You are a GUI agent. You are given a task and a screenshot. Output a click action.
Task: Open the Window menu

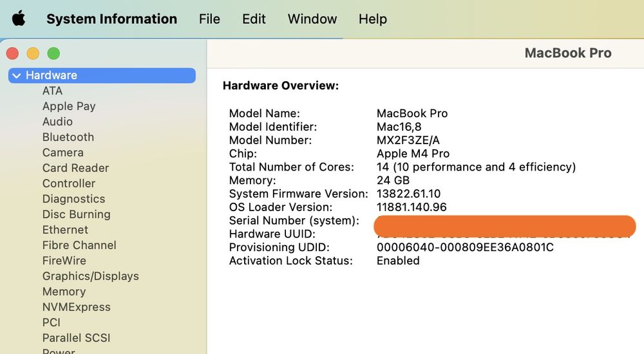[312, 19]
